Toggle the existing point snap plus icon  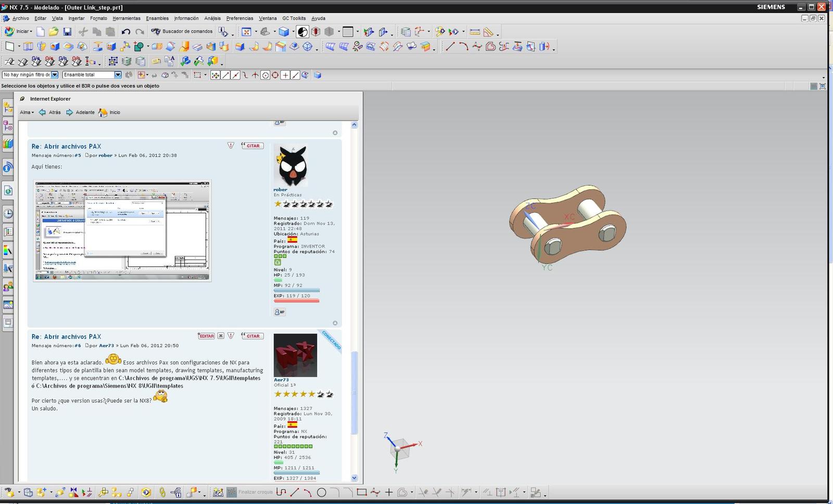pos(285,75)
